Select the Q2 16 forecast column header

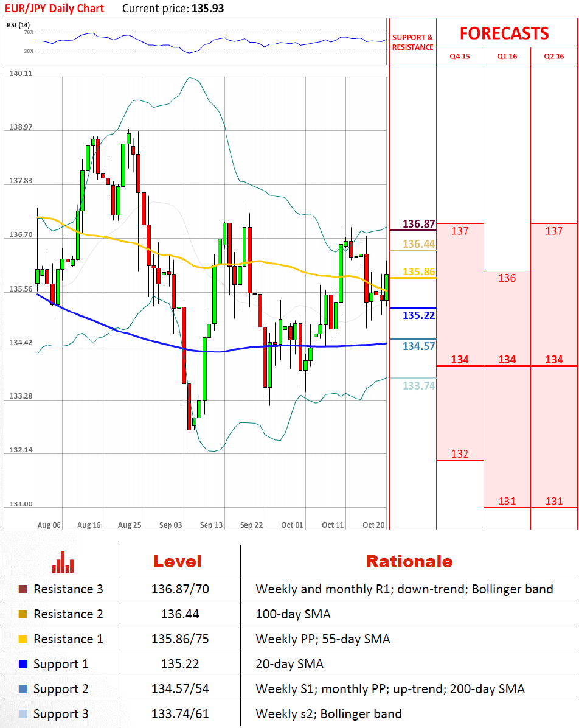click(554, 56)
